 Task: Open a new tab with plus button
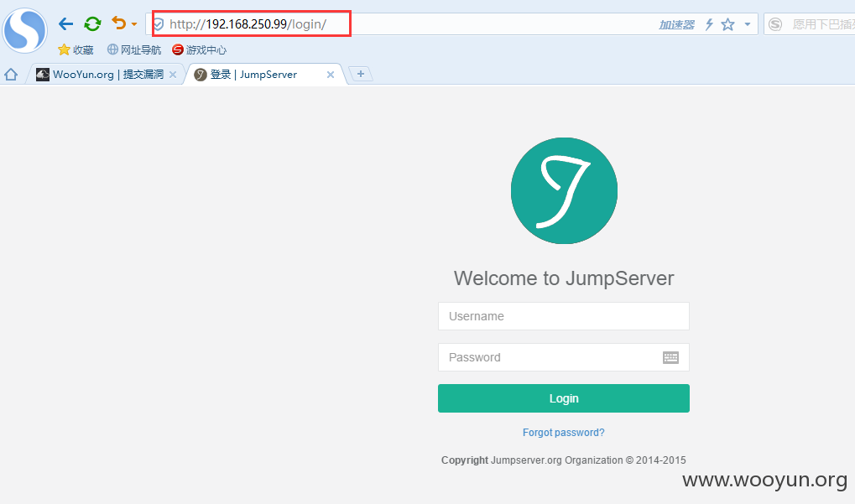(x=361, y=74)
